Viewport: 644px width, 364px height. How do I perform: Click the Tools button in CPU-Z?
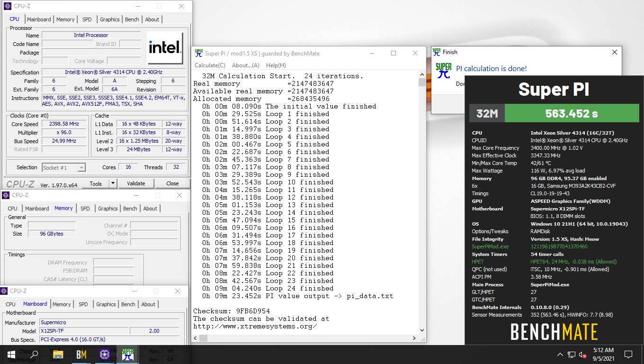click(96, 183)
